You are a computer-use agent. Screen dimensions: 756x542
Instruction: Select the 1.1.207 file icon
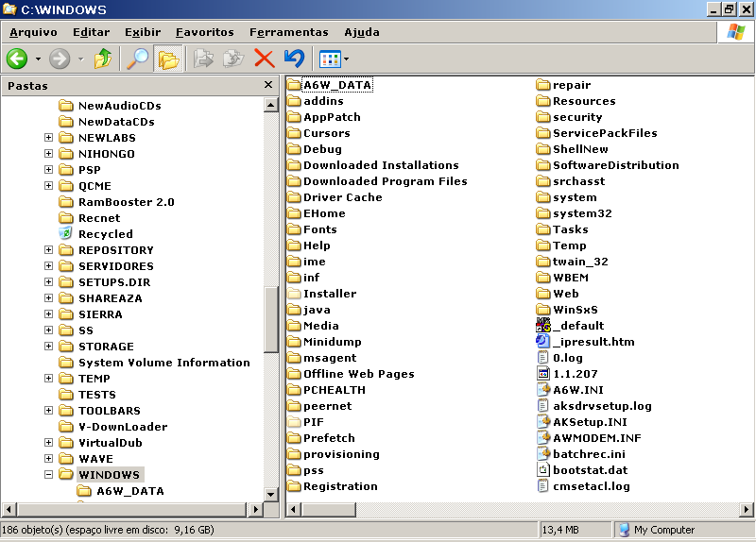coord(542,374)
